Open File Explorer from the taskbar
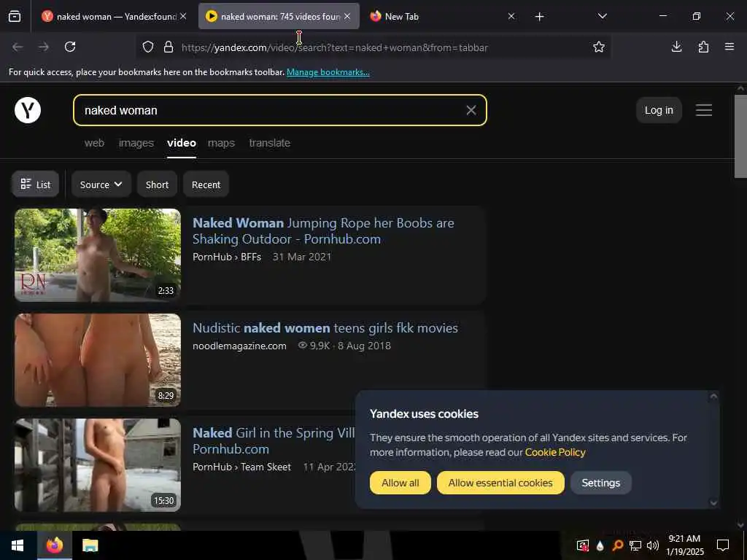 (x=90, y=545)
